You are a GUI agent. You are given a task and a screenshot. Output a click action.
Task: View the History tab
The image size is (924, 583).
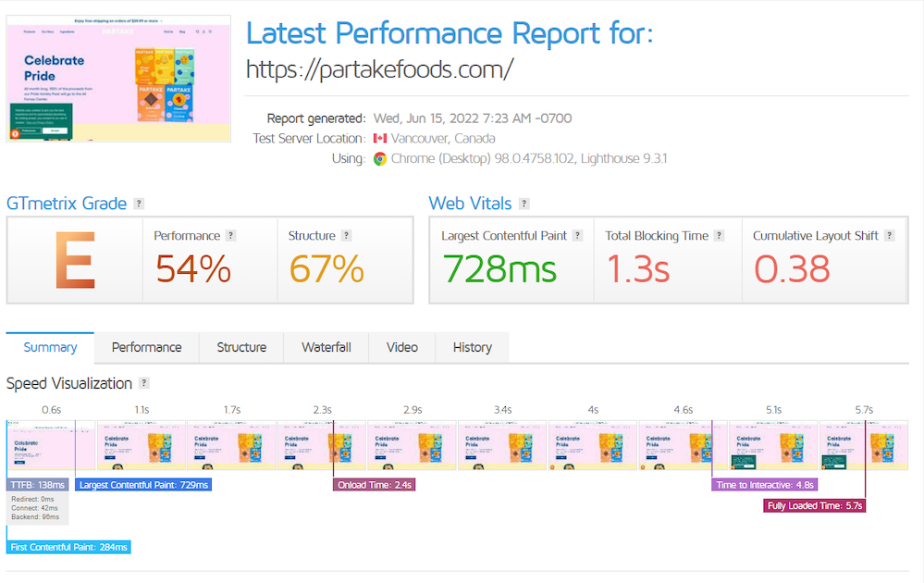[472, 347]
